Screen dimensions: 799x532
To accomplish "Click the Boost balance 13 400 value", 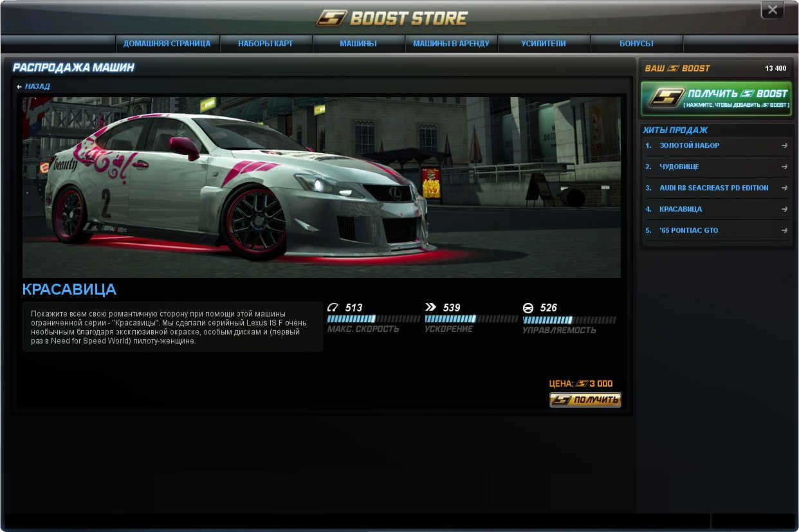I will pos(775,68).
